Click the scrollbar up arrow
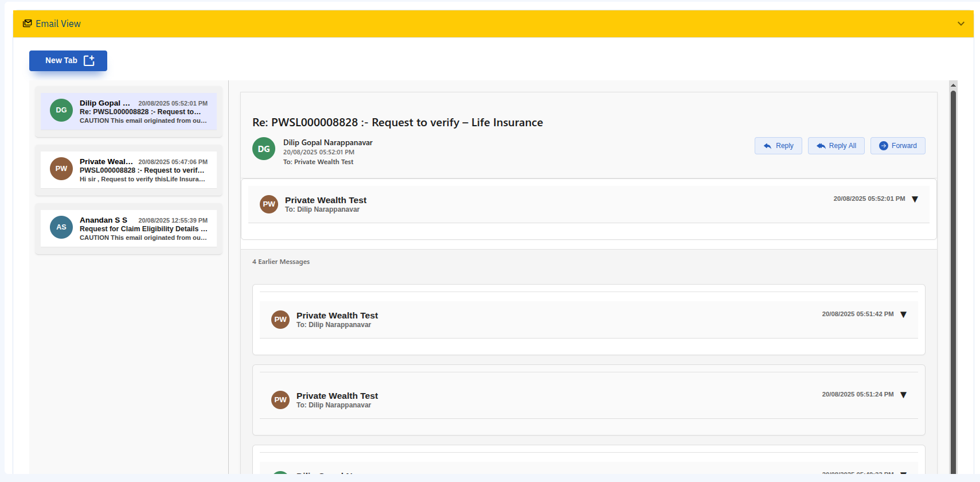 (953, 85)
